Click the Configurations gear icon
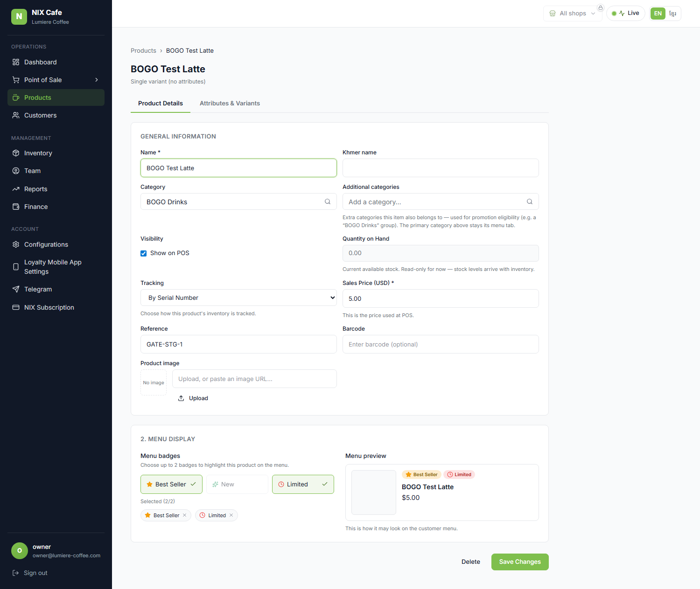Screen dimensions: 700x589 (x=16, y=244)
